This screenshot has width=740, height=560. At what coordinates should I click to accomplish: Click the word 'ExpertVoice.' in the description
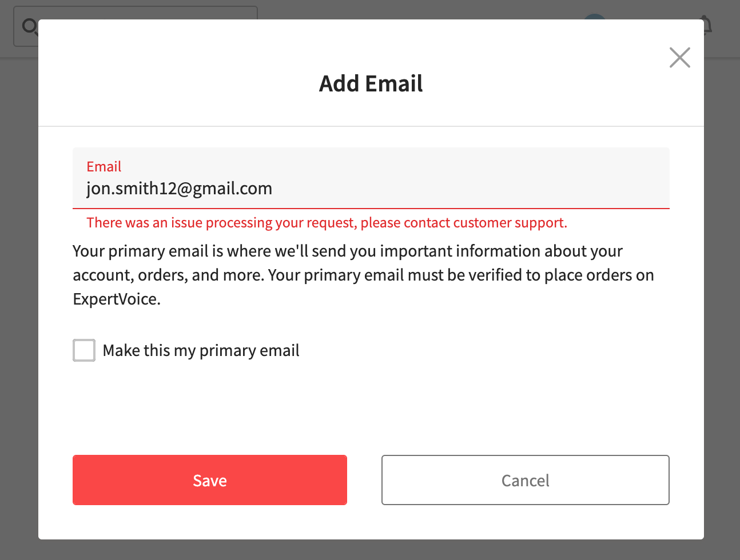click(117, 299)
